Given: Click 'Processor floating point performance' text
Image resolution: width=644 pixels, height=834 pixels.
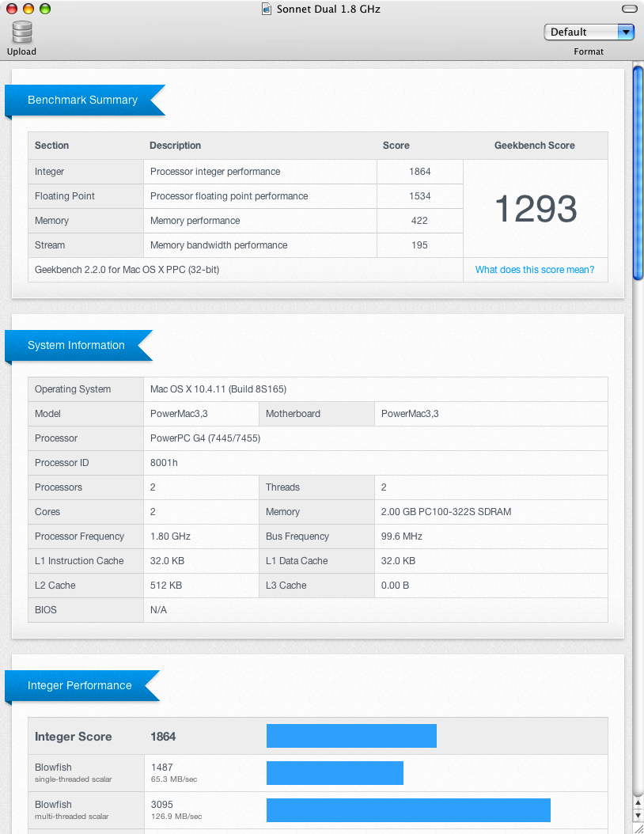Looking at the screenshot, I should click(x=229, y=196).
